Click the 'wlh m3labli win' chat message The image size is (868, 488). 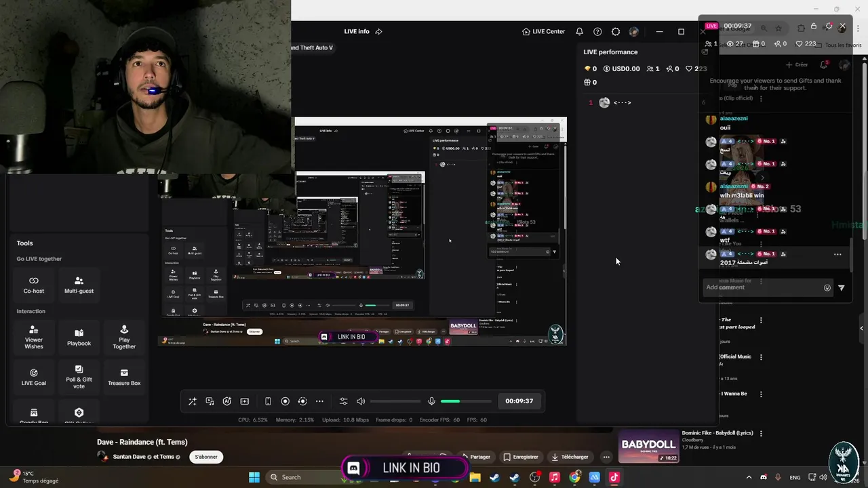coord(742,195)
